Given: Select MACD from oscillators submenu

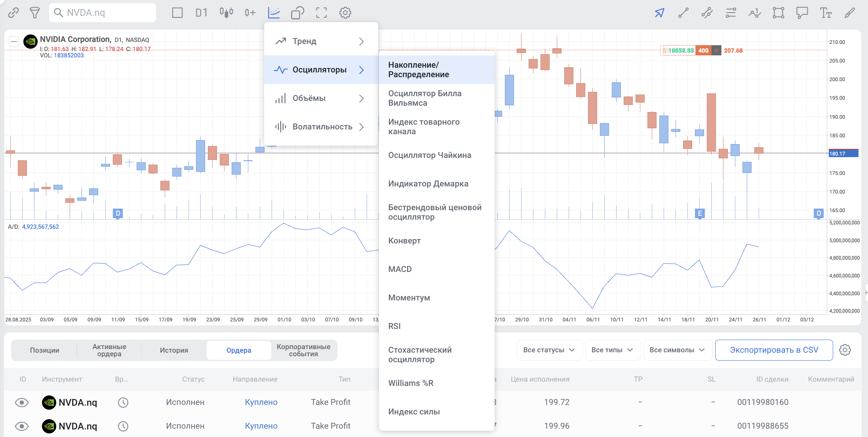Looking at the screenshot, I should [400, 269].
